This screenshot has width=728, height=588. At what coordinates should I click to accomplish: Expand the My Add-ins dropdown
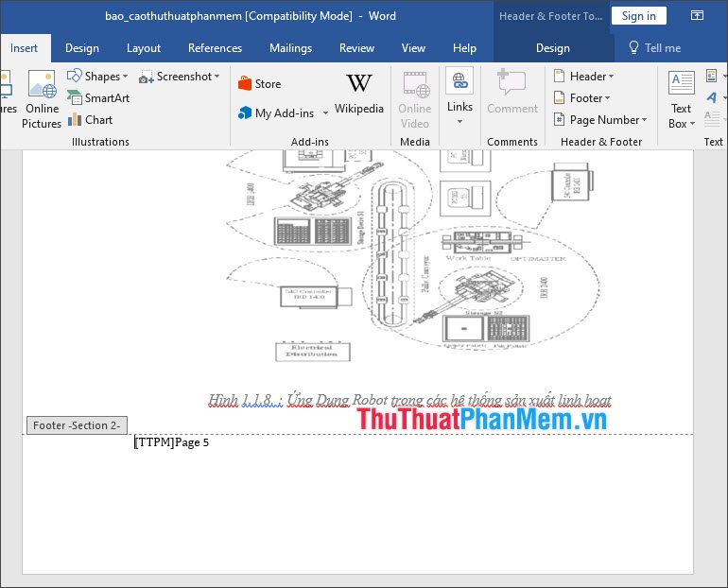coord(325,113)
